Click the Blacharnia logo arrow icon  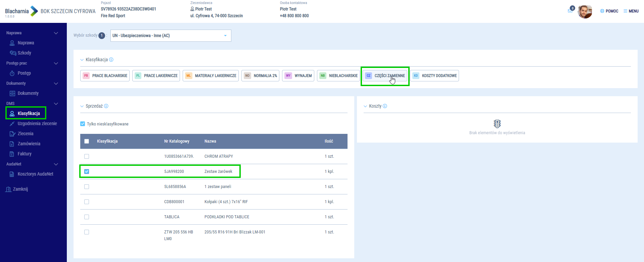(x=34, y=11)
